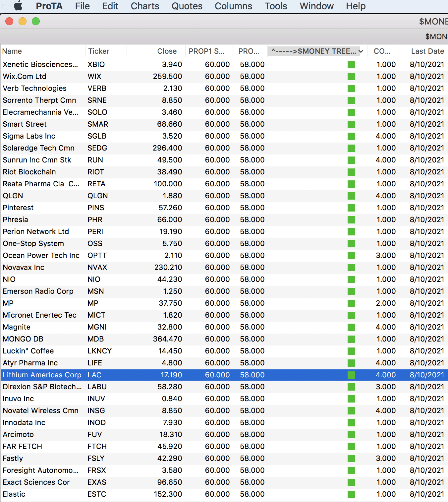The height and width of the screenshot is (502, 448).
Task: Click the green indicator in the Wix.Com Ltd row
Action: coord(351,77)
